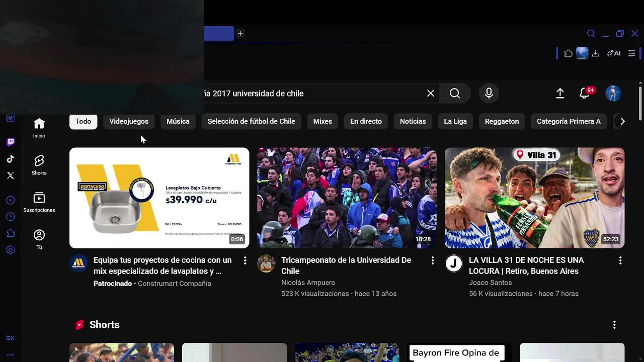Open YouTube notifications bell
The width and height of the screenshot is (644, 362).
click(x=585, y=94)
